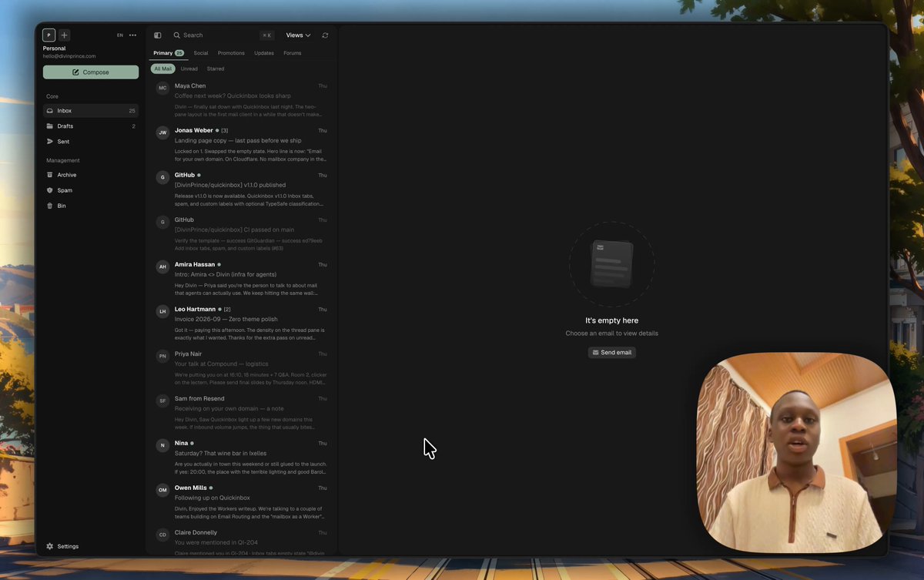Open the Updates tab
The height and width of the screenshot is (580, 924).
(264, 53)
